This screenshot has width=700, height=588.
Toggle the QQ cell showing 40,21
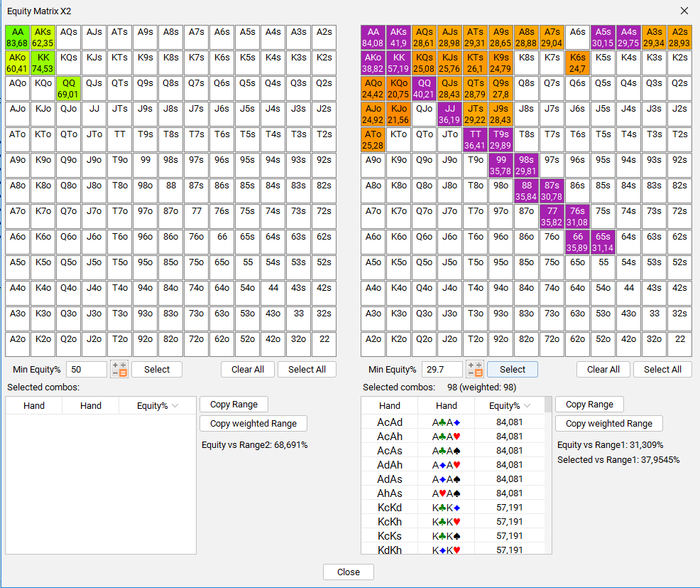click(424, 88)
